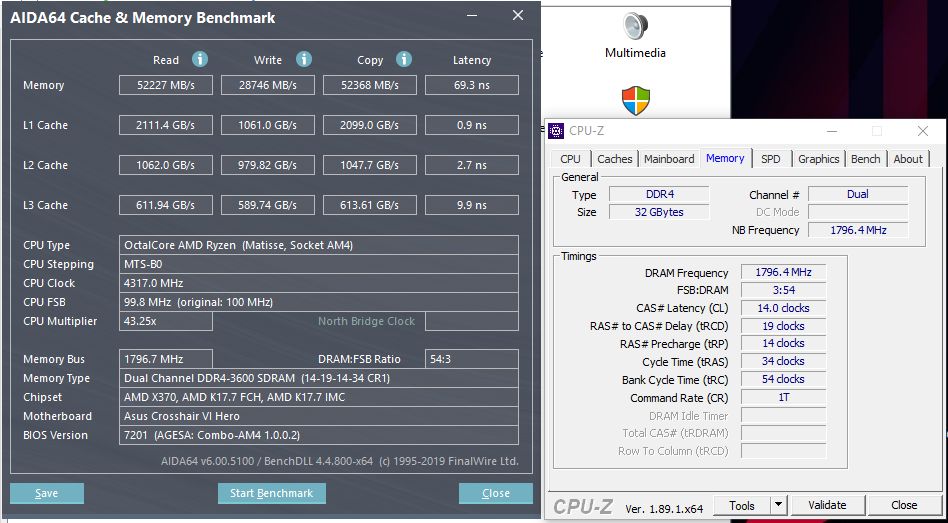Image resolution: width=948 pixels, height=523 pixels.
Task: Click CPU-Z Command Rate value 1T
Action: pos(784,398)
